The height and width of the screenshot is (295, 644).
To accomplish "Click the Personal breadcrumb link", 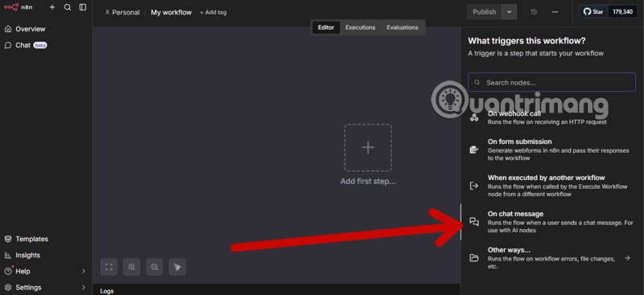I will click(x=122, y=12).
